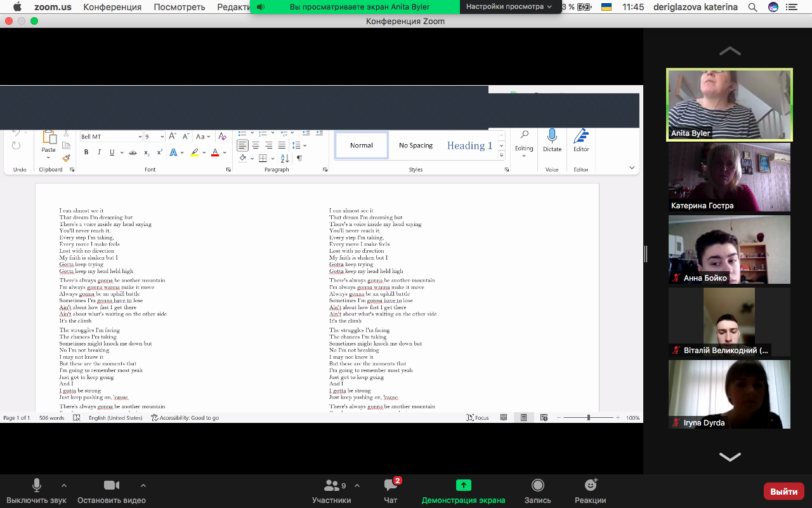This screenshot has height=508, width=812.
Task: Center align the paragraph
Action: [x=256, y=145]
